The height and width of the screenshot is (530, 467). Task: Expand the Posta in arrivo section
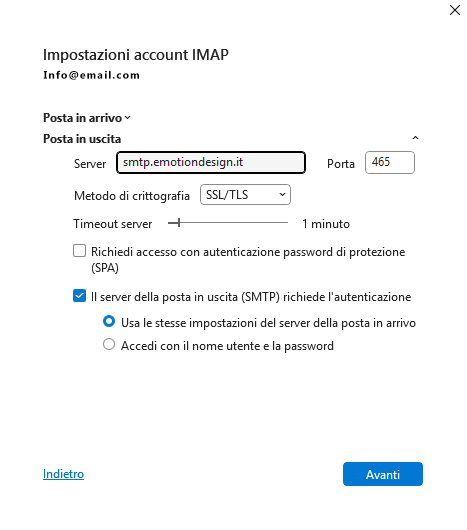pos(127,118)
